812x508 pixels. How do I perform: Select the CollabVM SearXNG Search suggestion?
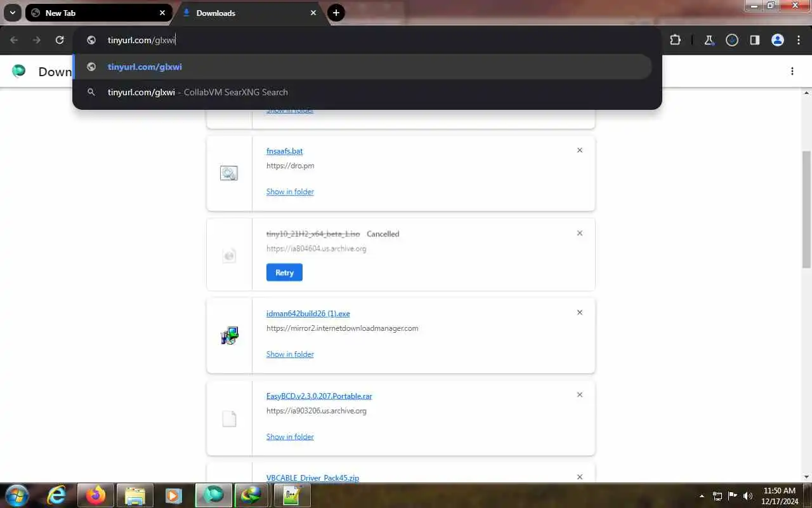point(362,92)
